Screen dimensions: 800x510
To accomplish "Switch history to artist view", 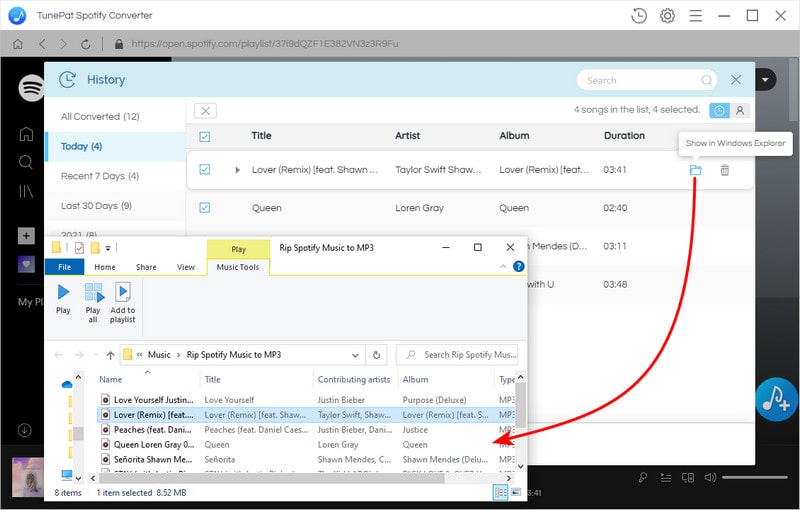I will (740, 110).
